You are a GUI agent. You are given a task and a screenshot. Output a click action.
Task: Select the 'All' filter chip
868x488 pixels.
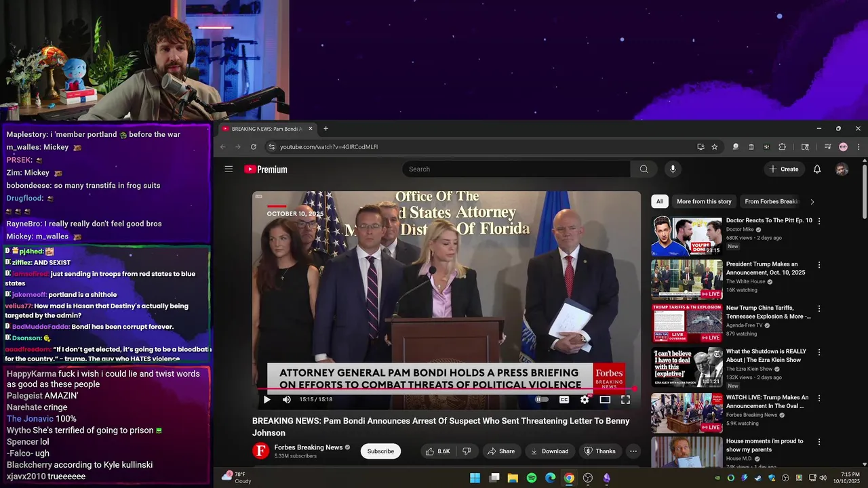pyautogui.click(x=660, y=201)
